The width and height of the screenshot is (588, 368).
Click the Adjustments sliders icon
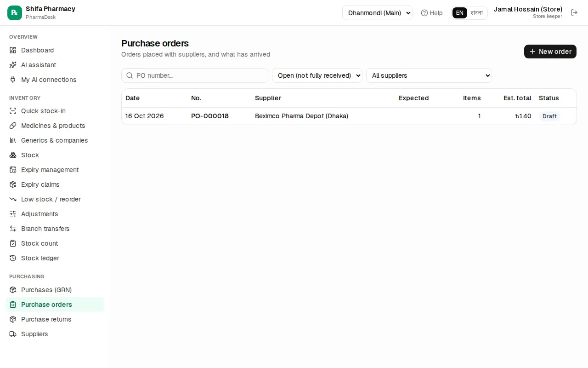point(13,214)
